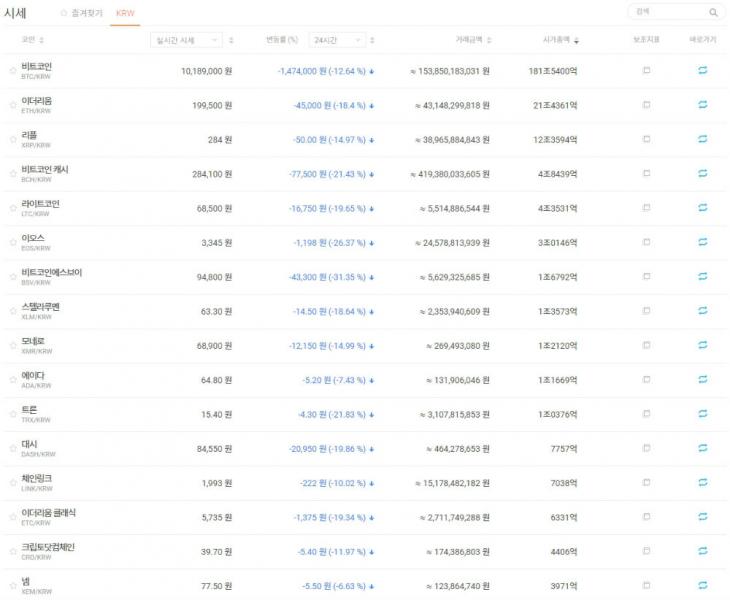Select ≈ 419,380,033,605 원 volume value

pos(450,174)
